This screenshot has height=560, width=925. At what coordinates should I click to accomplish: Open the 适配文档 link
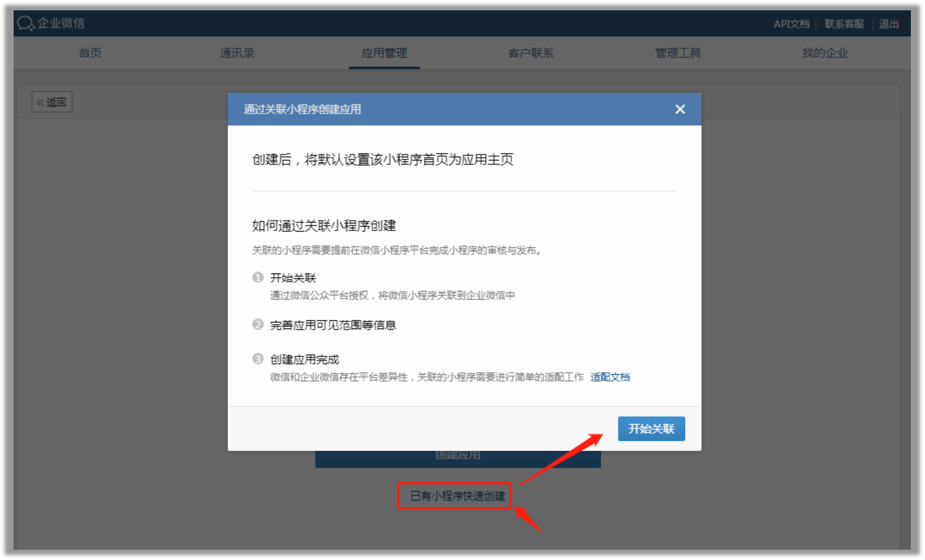tap(610, 377)
